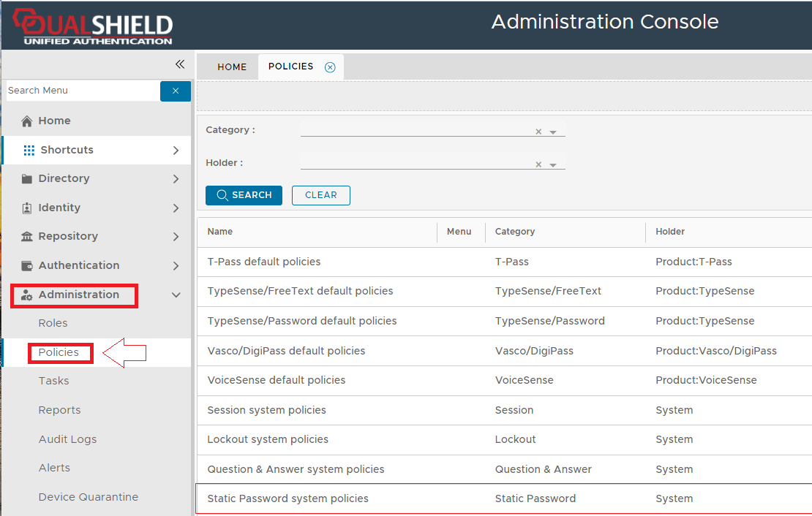Expand the Shortcuts submenu arrow
This screenshot has height=516, width=812.
pos(176,151)
